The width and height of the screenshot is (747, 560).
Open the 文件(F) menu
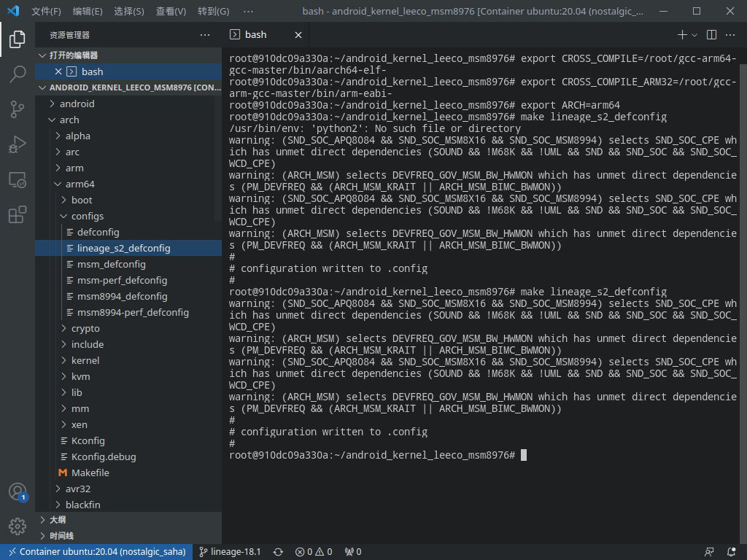tap(46, 12)
